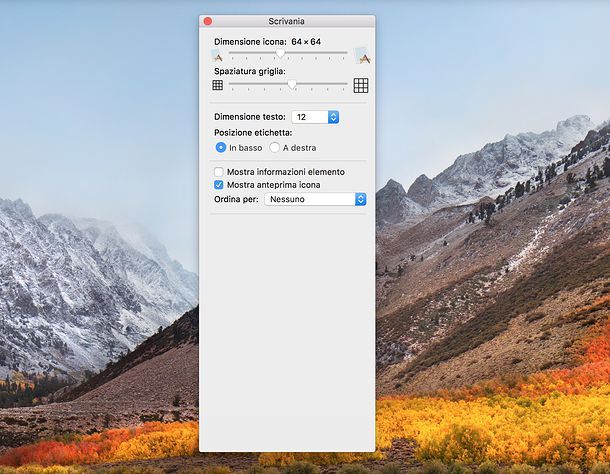Image resolution: width=610 pixels, height=474 pixels.
Task: Click the 'Spaziatura griglia' slider thumb
Action: (292, 85)
